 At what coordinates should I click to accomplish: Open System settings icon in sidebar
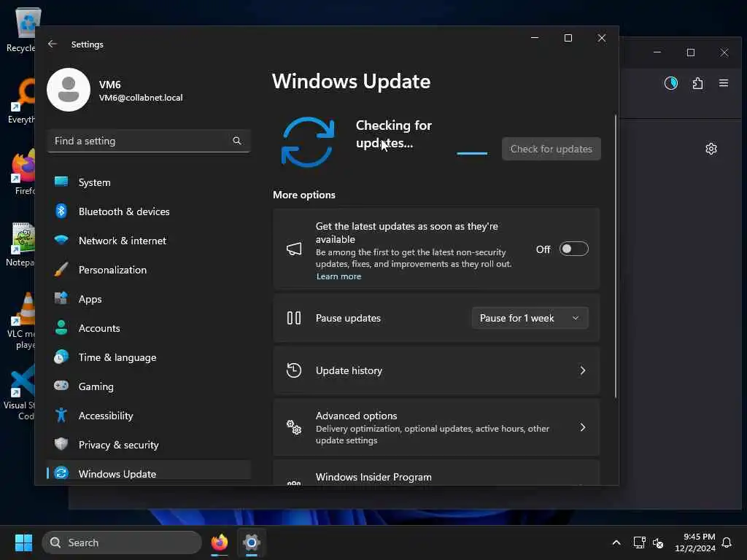click(x=61, y=182)
